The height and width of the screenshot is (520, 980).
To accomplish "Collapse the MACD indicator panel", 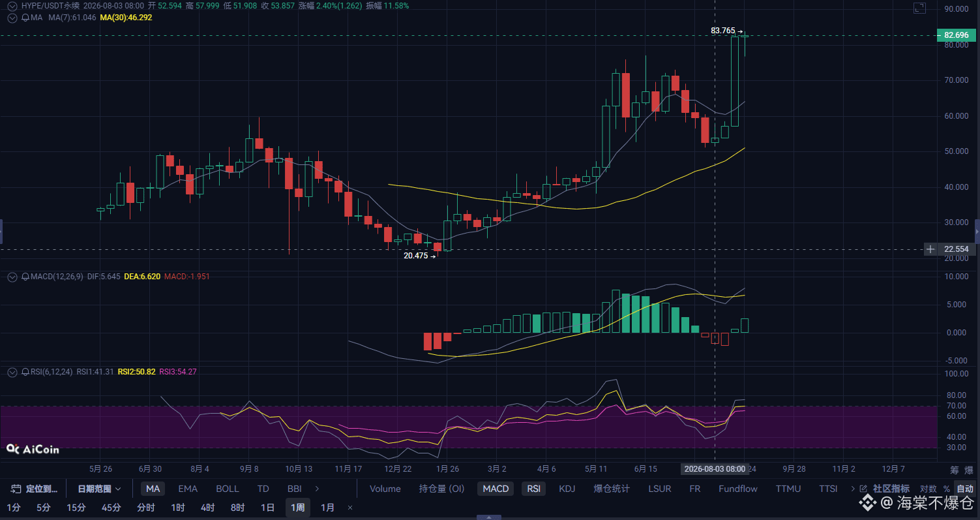I will [x=12, y=277].
